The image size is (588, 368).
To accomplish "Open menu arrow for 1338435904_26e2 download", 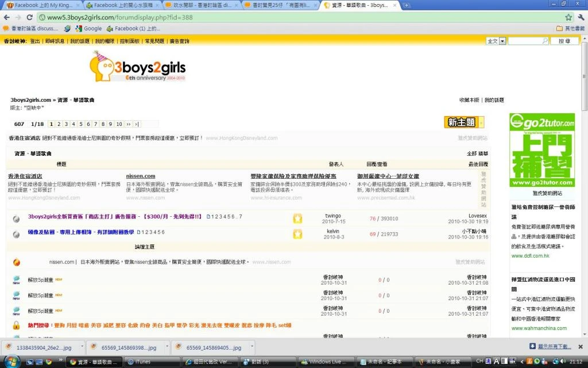I will coord(82,347).
